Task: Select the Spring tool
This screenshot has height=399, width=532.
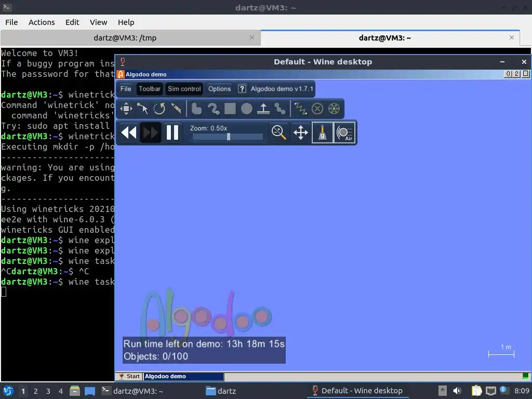Action: (x=301, y=109)
